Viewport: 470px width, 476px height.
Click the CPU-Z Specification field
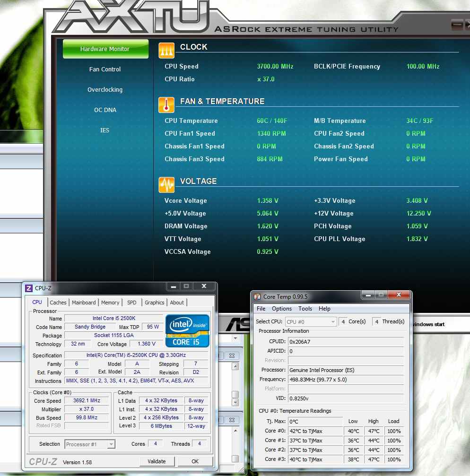(x=136, y=355)
